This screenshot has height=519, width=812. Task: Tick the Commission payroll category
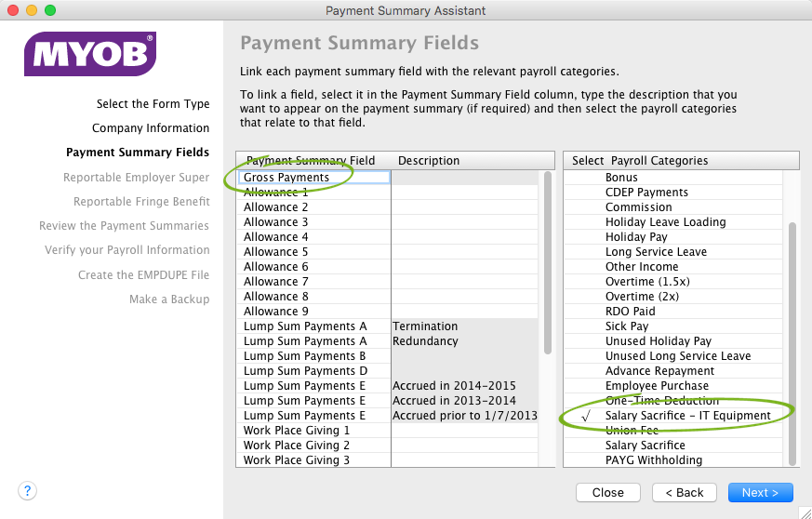(x=673, y=207)
